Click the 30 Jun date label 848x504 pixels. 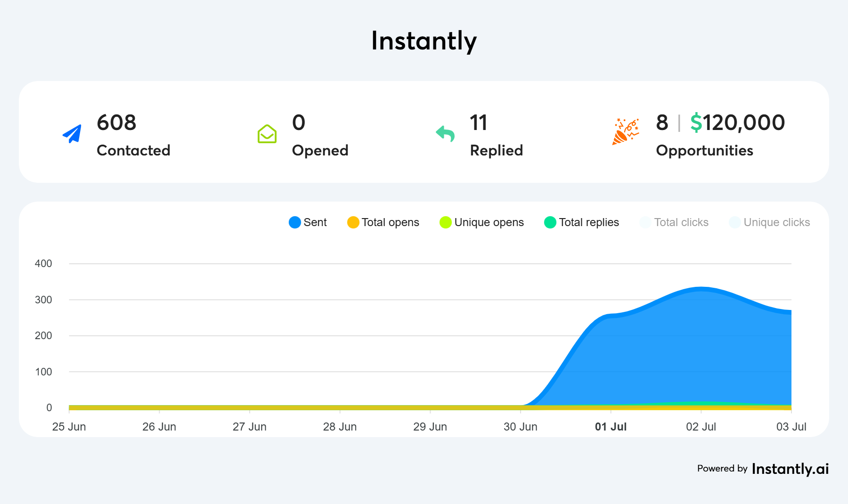click(520, 427)
